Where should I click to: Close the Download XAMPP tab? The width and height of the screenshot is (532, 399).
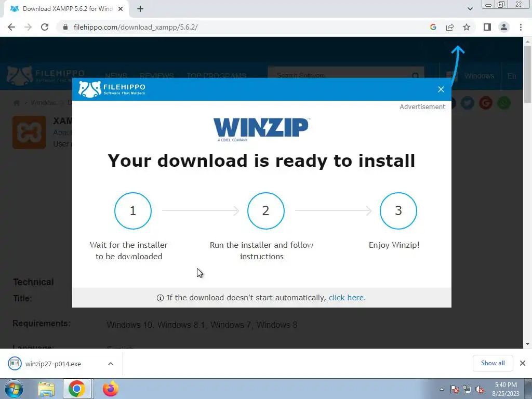[x=121, y=9]
